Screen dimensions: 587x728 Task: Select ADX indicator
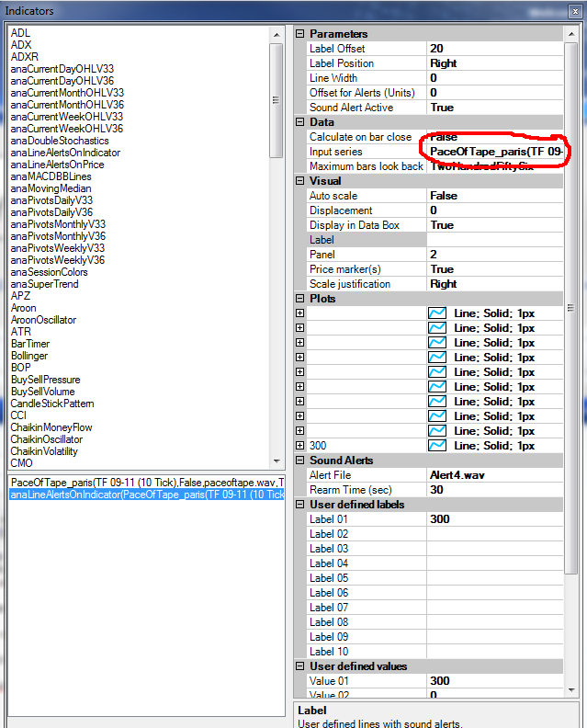[21, 45]
